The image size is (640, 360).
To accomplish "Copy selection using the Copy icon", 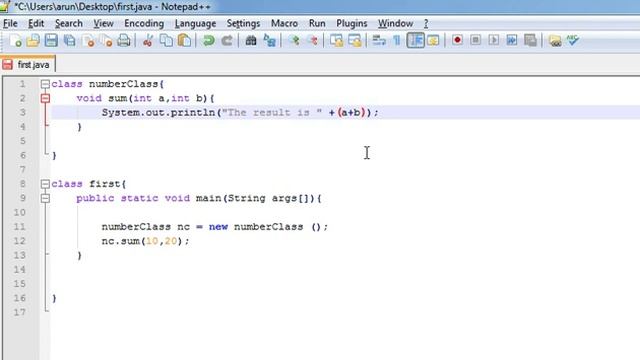I will point(166,40).
